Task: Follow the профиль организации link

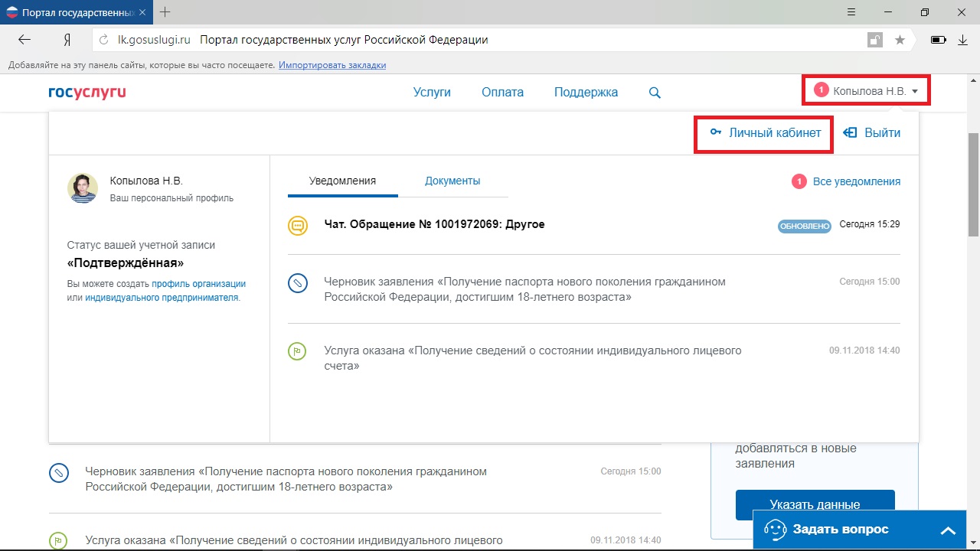Action: coord(198,284)
